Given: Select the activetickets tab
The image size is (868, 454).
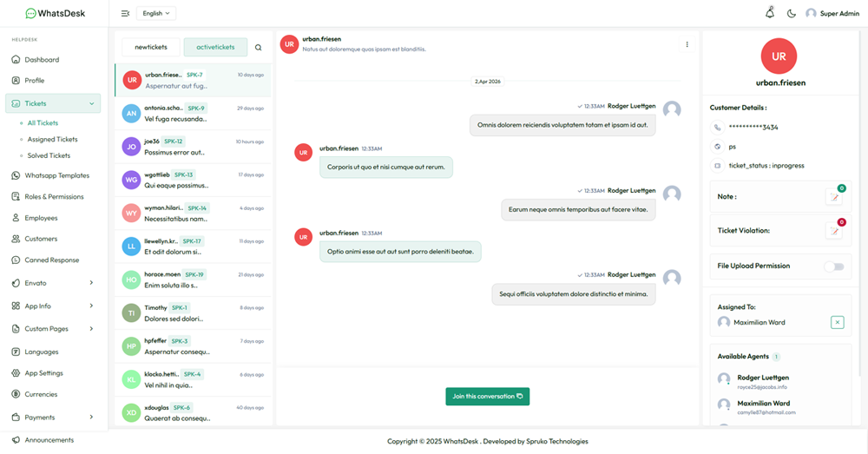Looking at the screenshot, I should tap(215, 47).
